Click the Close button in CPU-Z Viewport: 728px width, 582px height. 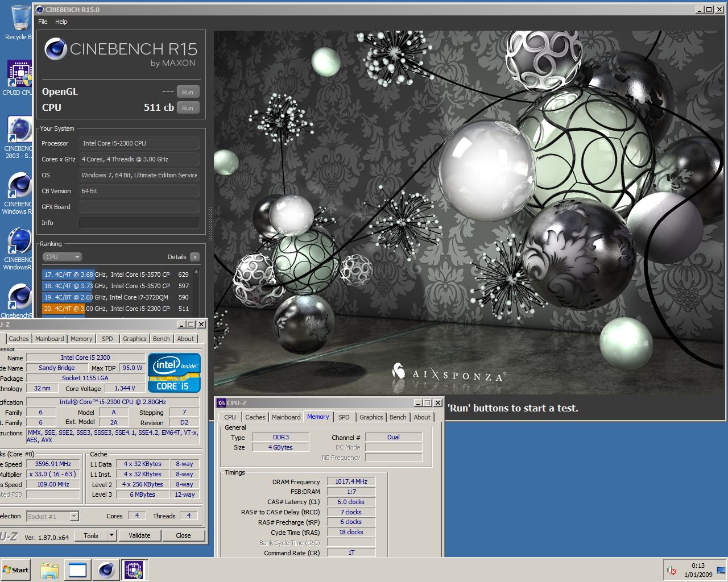[183, 535]
